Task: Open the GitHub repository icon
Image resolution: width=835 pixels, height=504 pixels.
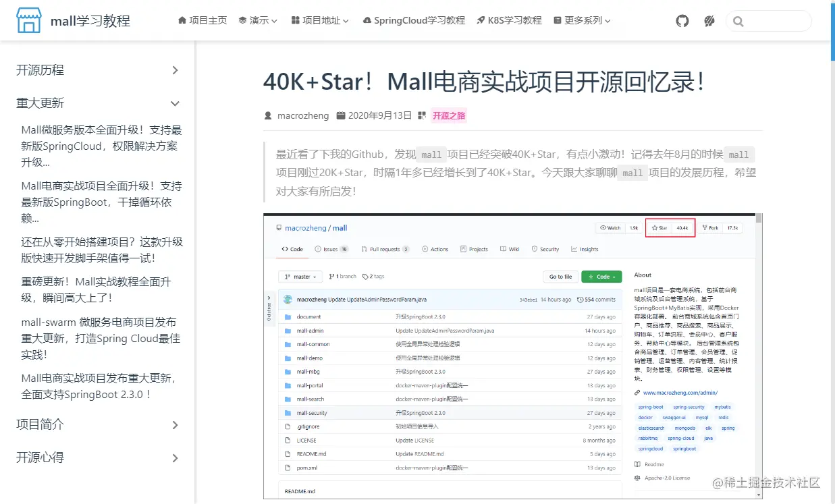Action: pyautogui.click(x=682, y=21)
